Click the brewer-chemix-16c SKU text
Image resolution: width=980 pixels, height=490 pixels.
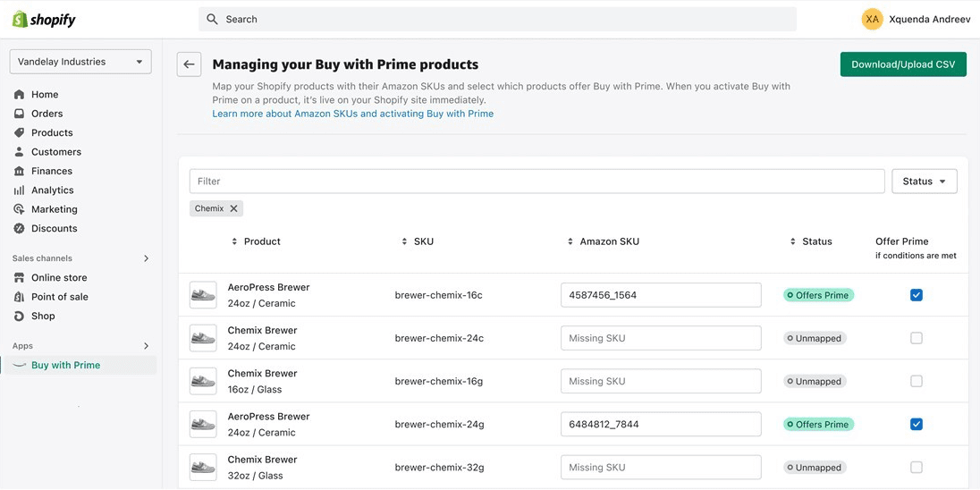[x=439, y=295]
